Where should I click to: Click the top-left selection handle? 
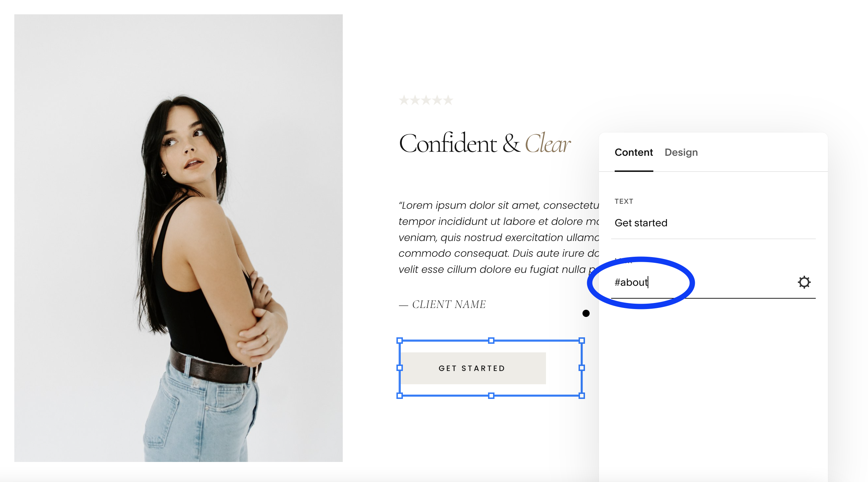tap(400, 341)
